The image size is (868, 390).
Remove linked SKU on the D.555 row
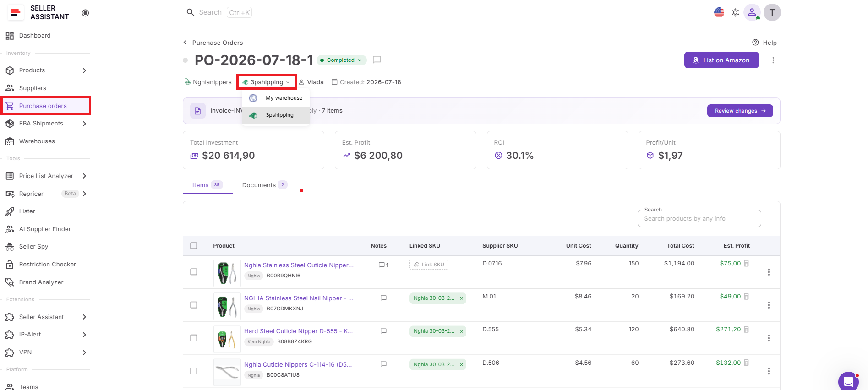(x=461, y=331)
